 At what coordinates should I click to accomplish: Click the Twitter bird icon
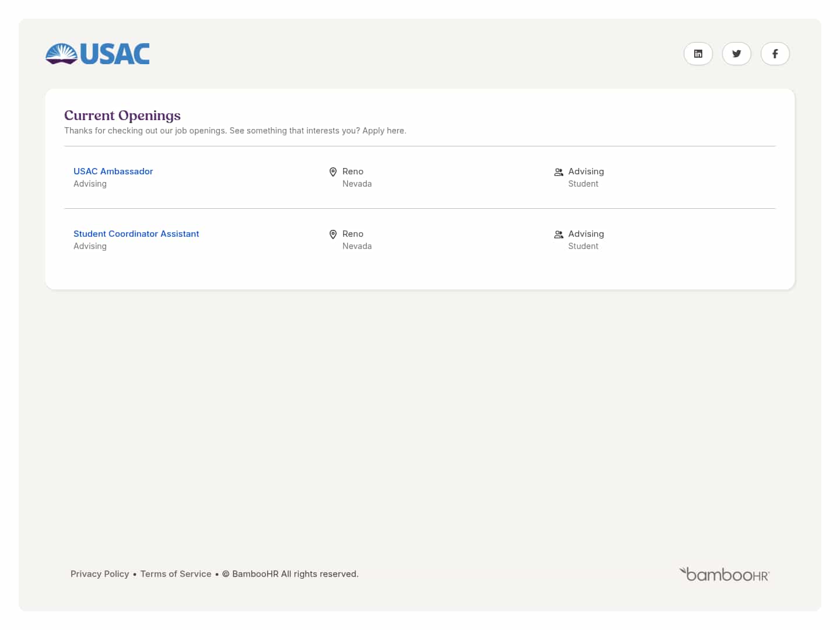(737, 54)
